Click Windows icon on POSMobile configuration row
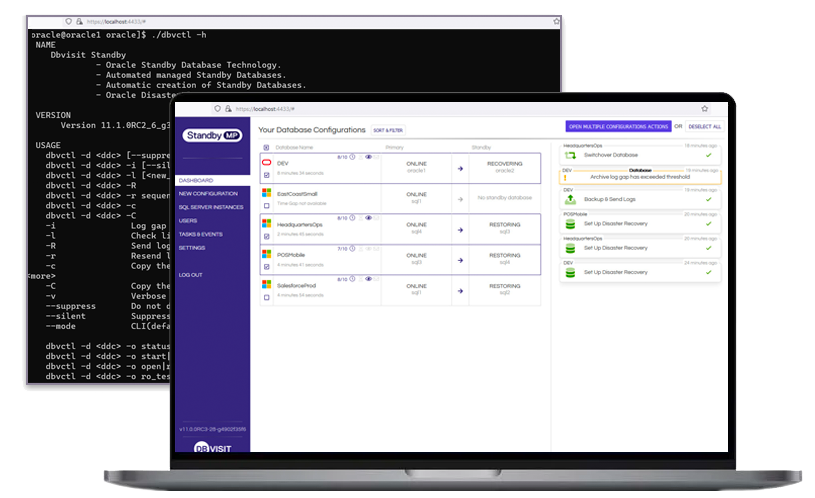This screenshot has width=815, height=498. (x=267, y=254)
